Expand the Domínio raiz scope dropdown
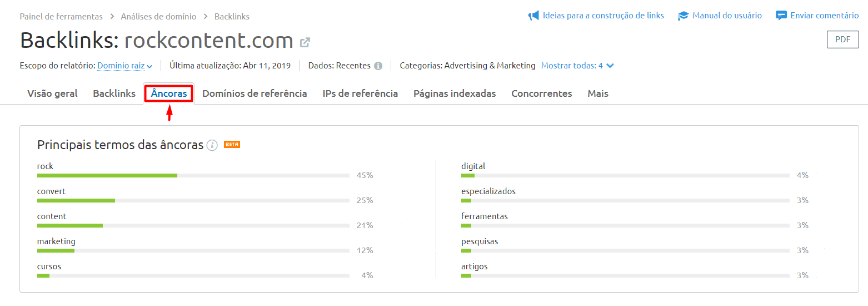 pyautogui.click(x=125, y=66)
